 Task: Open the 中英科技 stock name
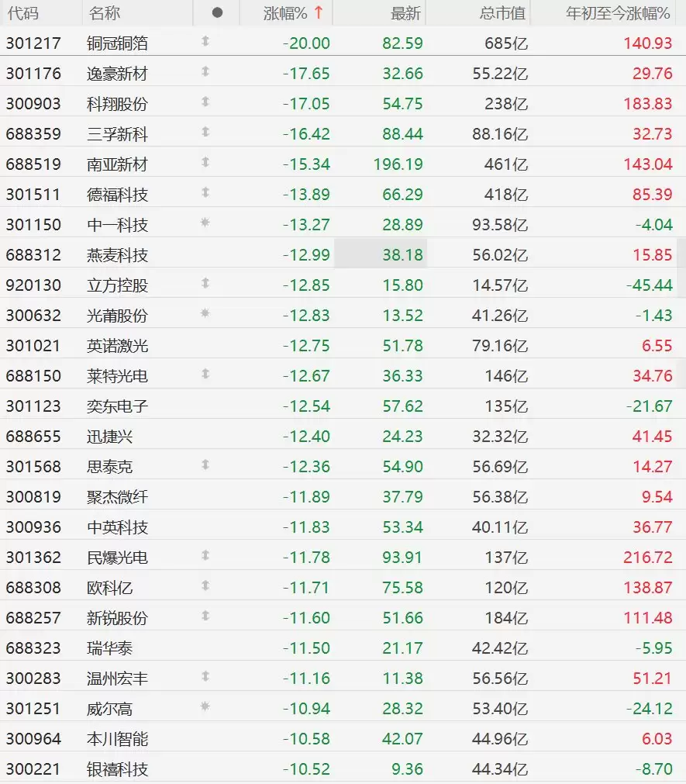click(117, 527)
